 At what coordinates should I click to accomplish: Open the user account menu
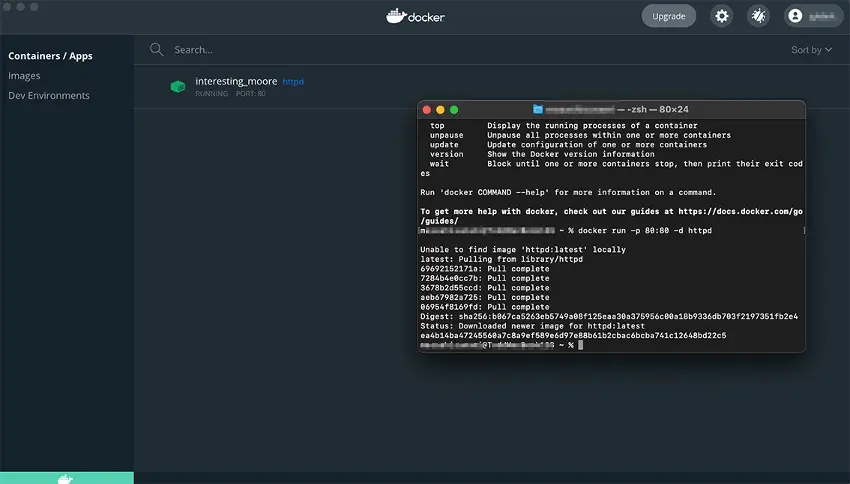point(814,16)
